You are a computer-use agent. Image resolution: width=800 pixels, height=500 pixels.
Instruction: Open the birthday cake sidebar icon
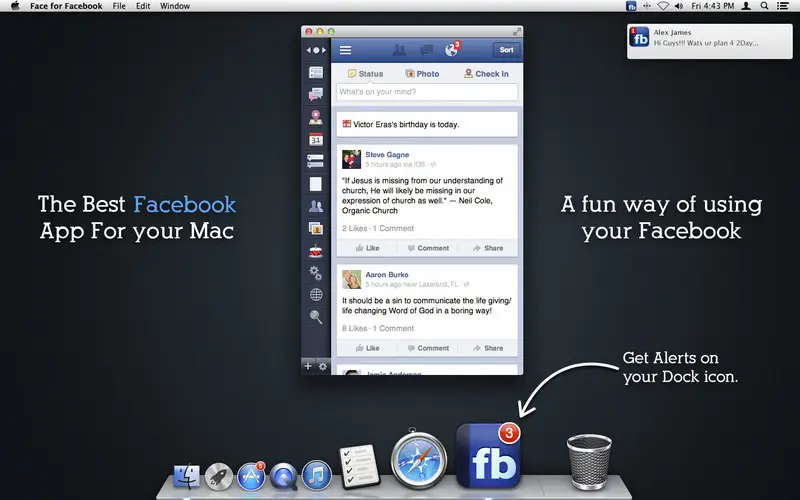(316, 251)
